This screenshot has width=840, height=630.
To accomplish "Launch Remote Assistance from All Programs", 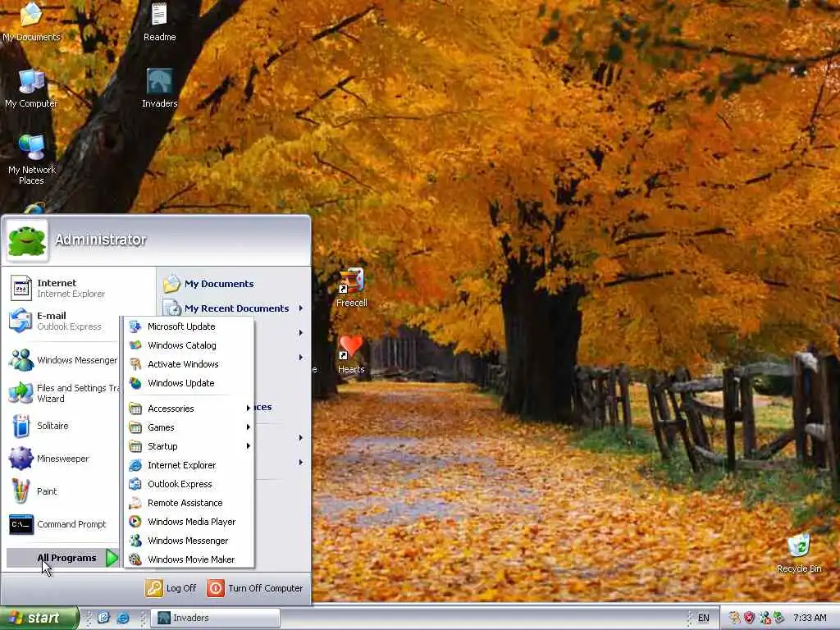I will point(189,503).
